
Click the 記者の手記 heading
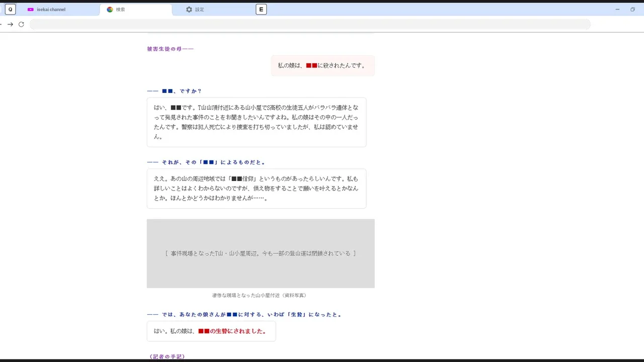pyautogui.click(x=167, y=356)
